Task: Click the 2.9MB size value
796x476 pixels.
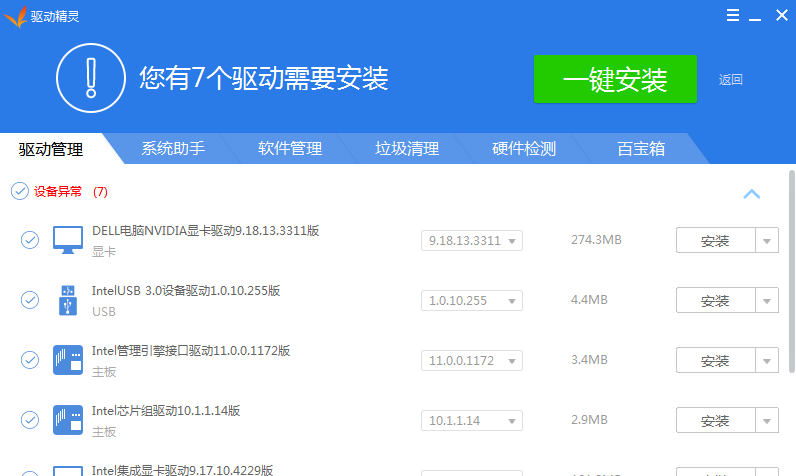Action: point(589,419)
